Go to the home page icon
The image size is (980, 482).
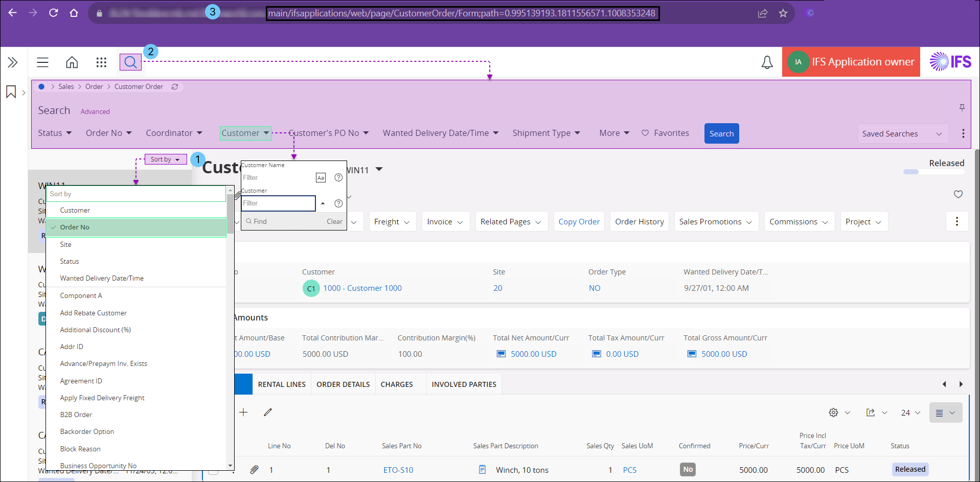(x=72, y=62)
